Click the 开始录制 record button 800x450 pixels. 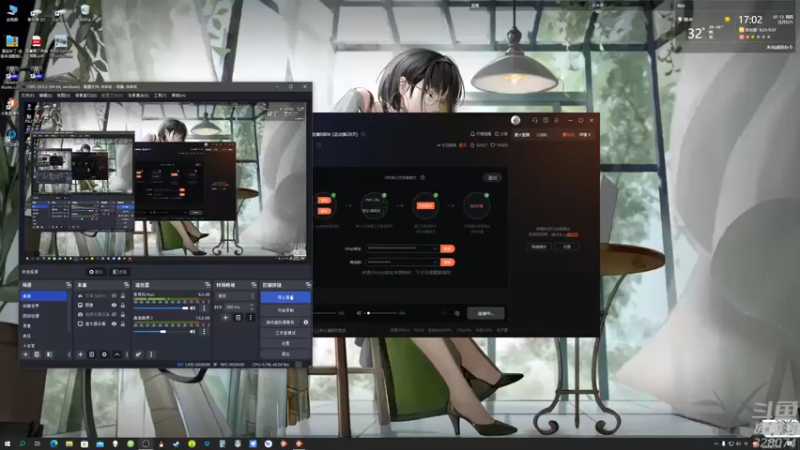(285, 310)
